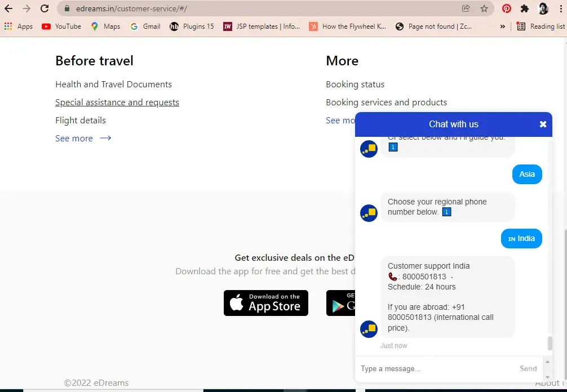The image size is (567, 392).
Task: Click Schedule: 24 hours text
Action: coord(422,287)
